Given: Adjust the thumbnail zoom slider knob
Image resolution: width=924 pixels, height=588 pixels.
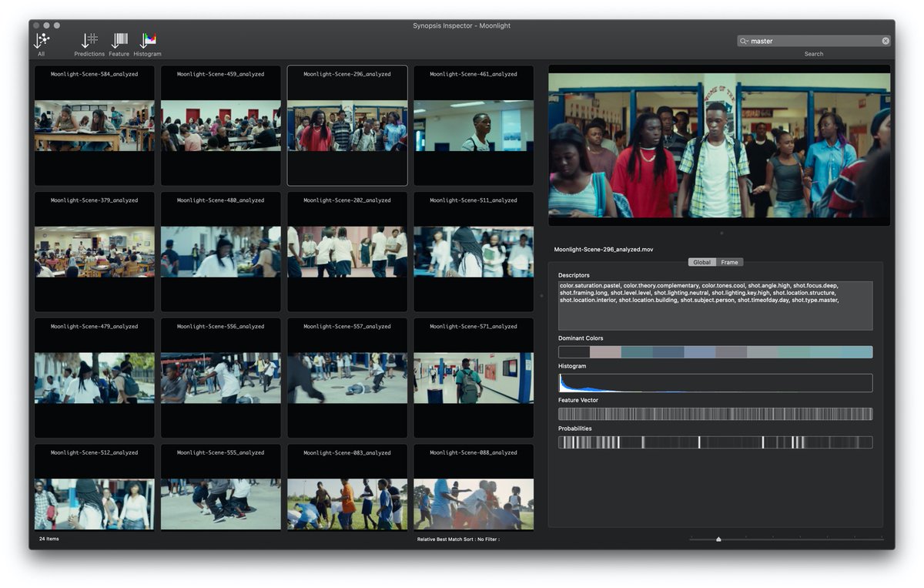Looking at the screenshot, I should point(718,539).
